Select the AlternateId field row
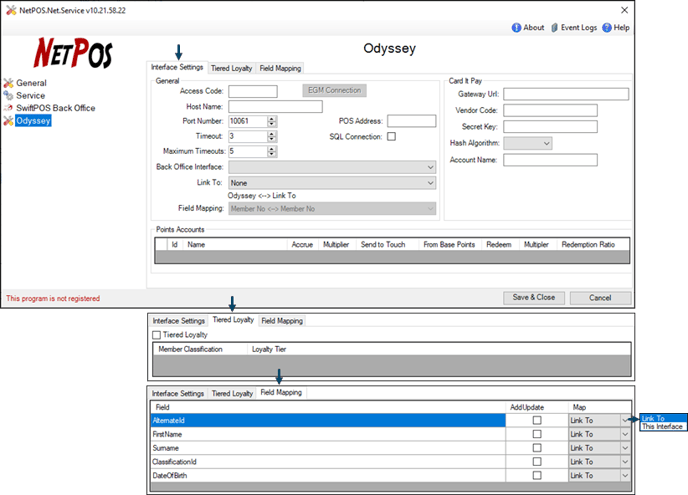 click(328, 420)
